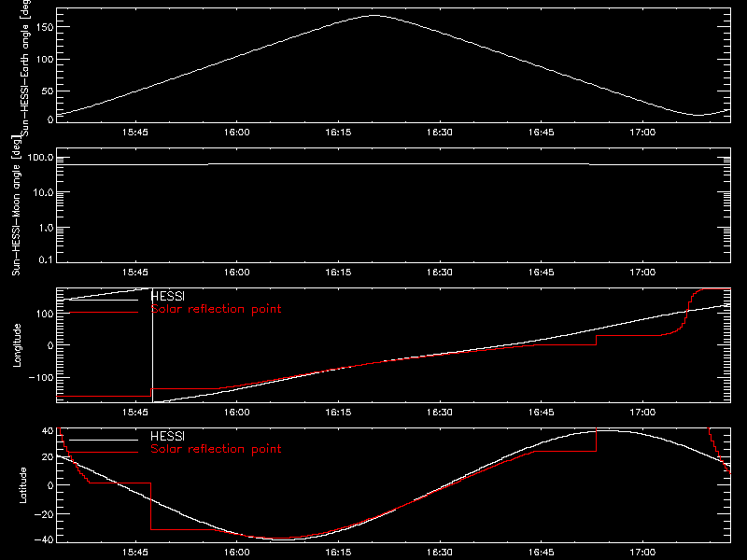Select Solar reflection point legend in Latitude plot
Image resolution: width=747 pixels, height=560 pixels.
[216, 449]
